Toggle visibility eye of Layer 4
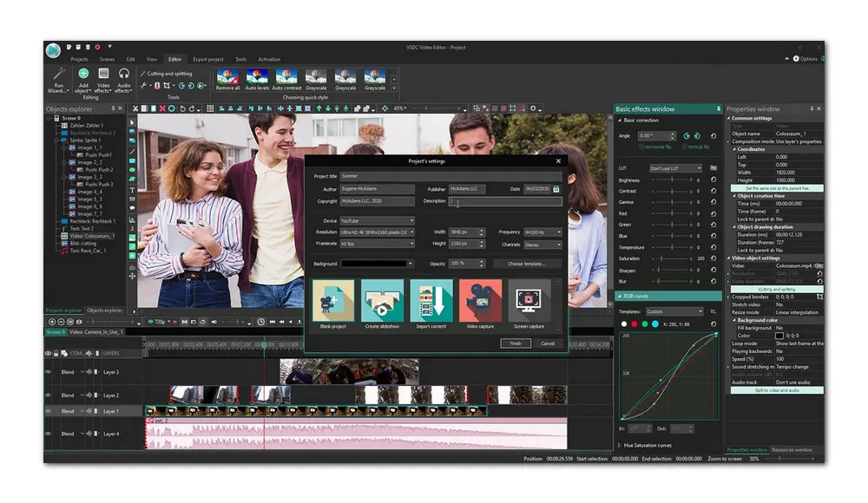This screenshot has width=868, height=503. pyautogui.click(x=48, y=434)
